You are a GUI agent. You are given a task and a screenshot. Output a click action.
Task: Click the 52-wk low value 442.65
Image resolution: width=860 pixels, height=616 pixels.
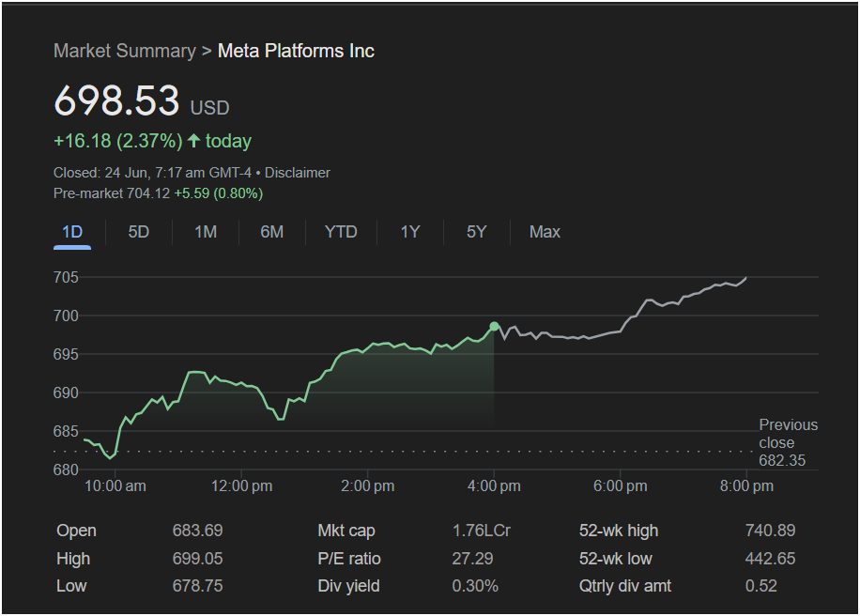click(x=770, y=559)
